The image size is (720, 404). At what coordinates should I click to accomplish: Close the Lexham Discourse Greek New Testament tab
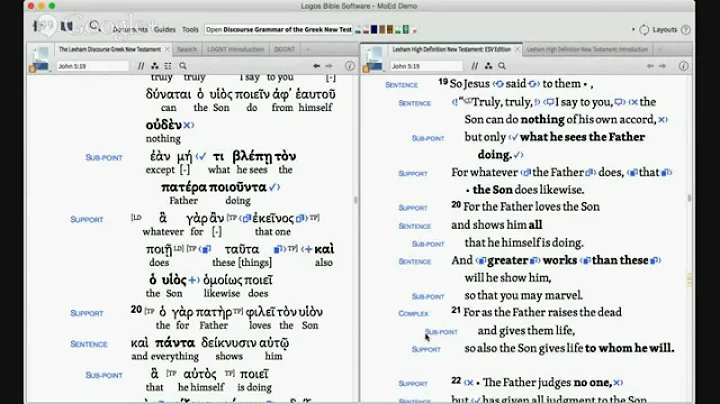coord(167,49)
